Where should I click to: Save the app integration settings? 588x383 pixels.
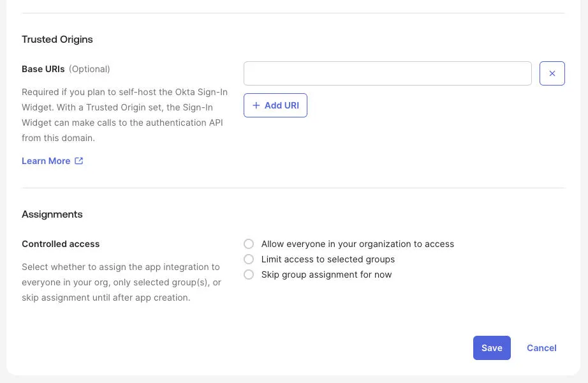pos(492,348)
